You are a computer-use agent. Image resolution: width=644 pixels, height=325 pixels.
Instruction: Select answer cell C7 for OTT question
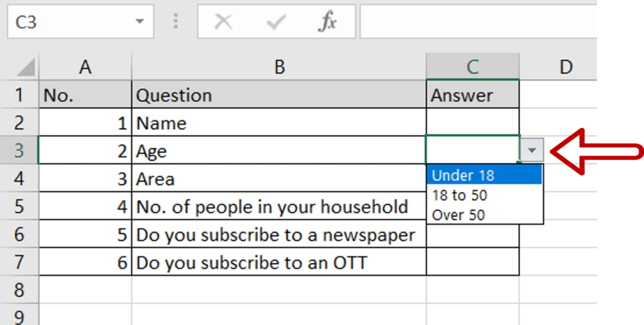[473, 261]
